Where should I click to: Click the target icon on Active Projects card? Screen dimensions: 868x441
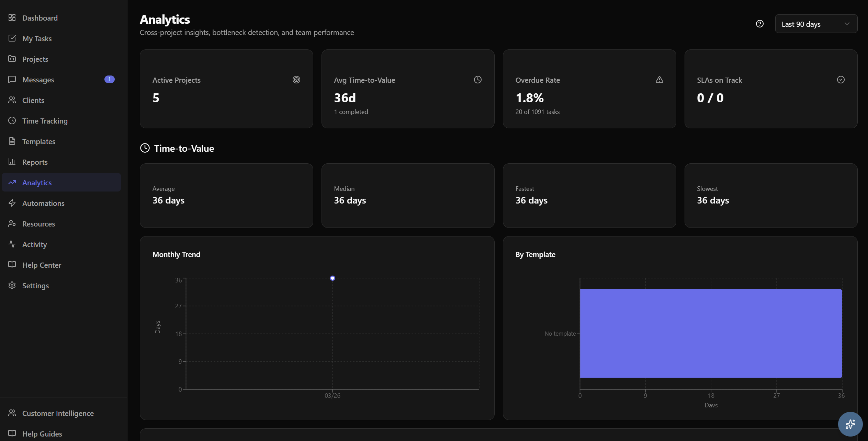pyautogui.click(x=296, y=79)
